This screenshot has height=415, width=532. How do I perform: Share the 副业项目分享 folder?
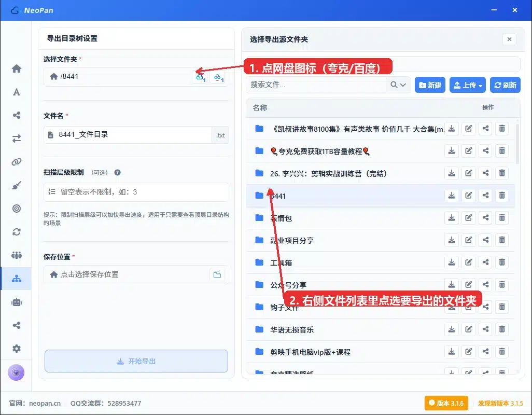(485, 240)
